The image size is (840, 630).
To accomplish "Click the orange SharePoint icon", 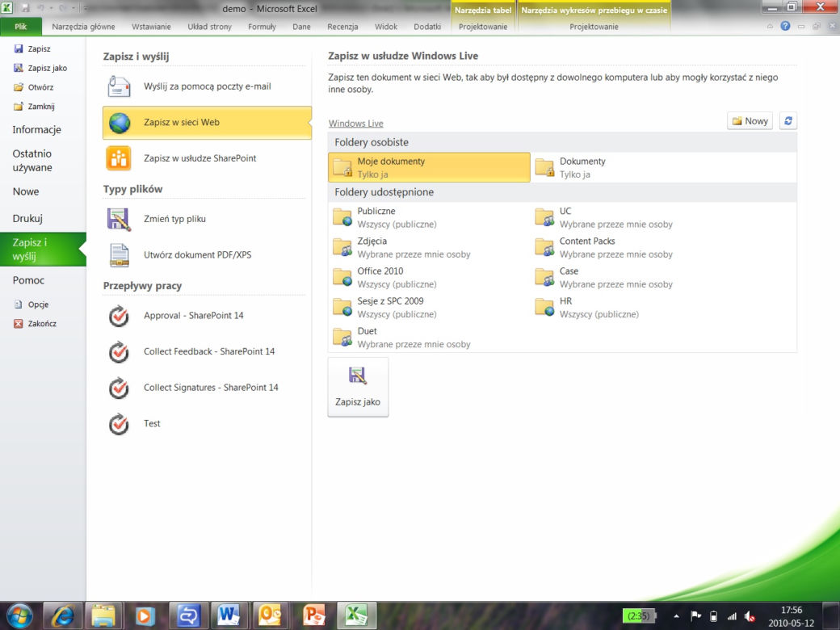I will point(119,158).
